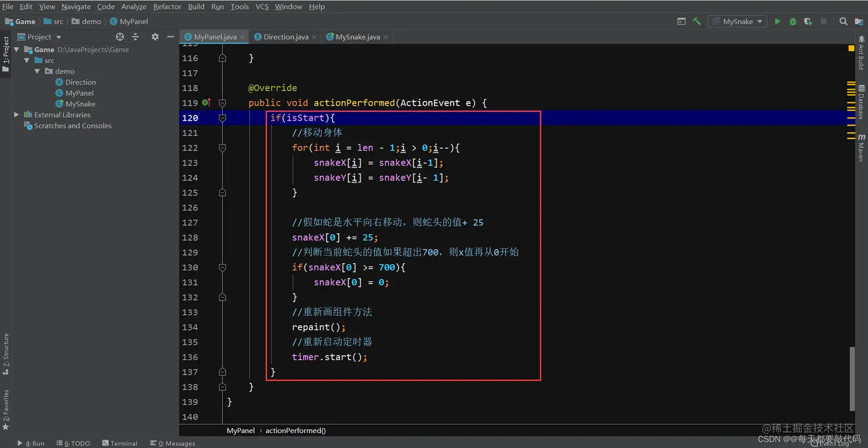Viewport: 868px width, 448px height.
Task: Open MySnake run configuration dropdown
Action: tap(738, 21)
